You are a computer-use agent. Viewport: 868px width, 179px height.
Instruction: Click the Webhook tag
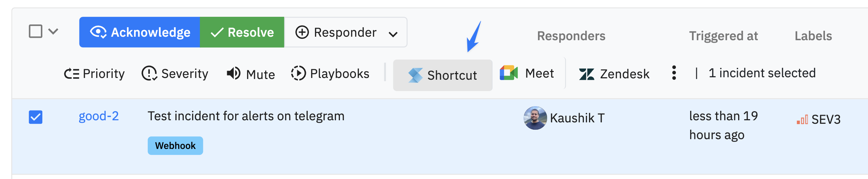pos(175,145)
